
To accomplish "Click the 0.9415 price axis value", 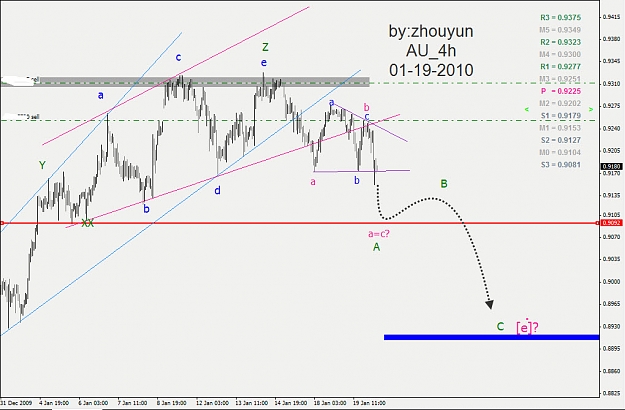I will click(611, 17).
